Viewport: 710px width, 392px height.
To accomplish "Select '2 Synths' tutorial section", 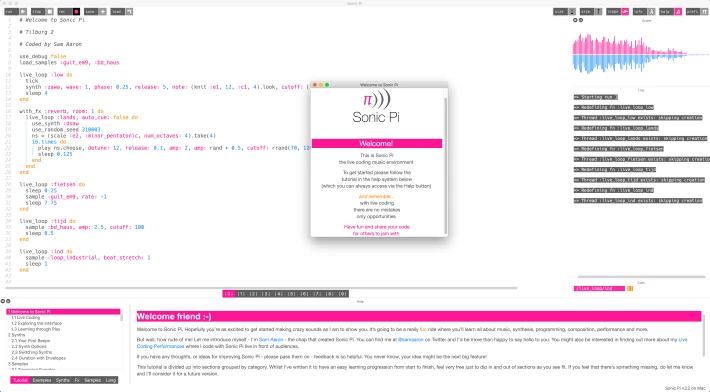I will pyautogui.click(x=63, y=335).
